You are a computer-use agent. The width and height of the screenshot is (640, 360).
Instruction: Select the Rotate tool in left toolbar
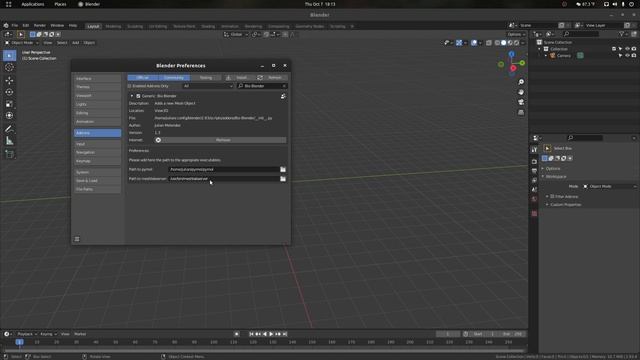[x=9, y=92]
